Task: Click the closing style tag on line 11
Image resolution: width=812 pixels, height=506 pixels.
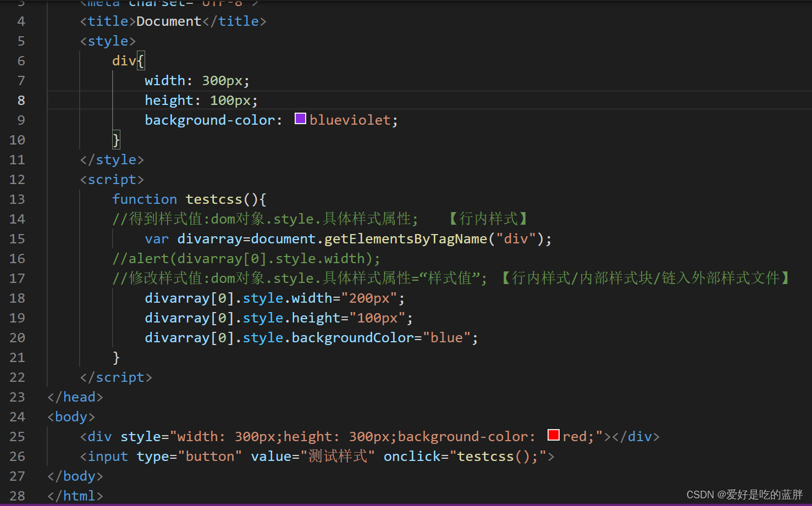Action: pos(112,159)
